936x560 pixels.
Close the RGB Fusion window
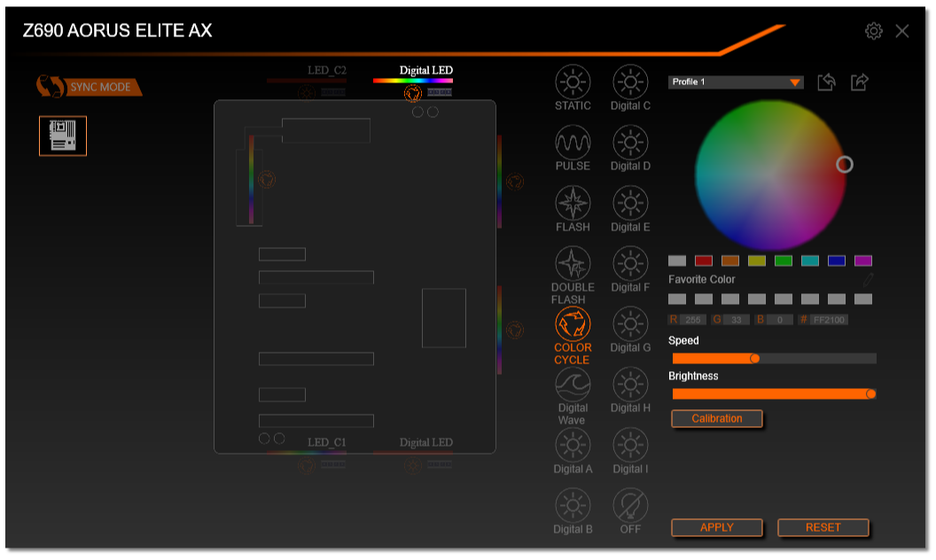click(x=902, y=31)
